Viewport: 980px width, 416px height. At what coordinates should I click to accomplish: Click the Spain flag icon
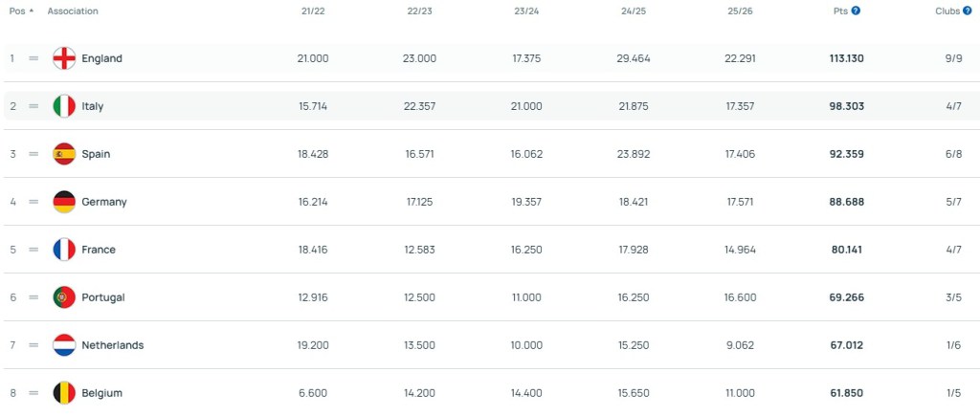[64, 154]
